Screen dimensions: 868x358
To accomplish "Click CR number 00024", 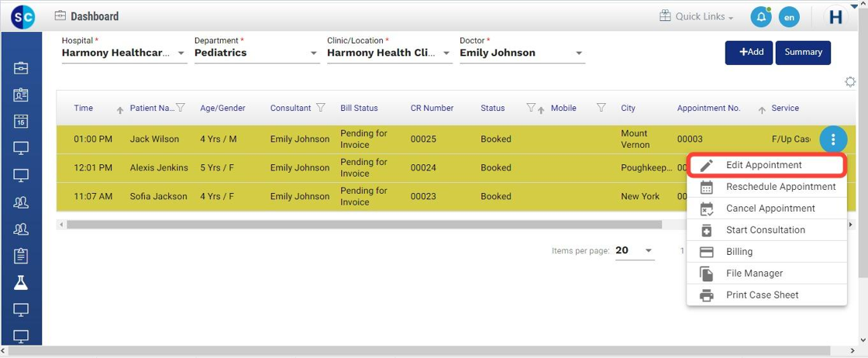I will click(422, 167).
